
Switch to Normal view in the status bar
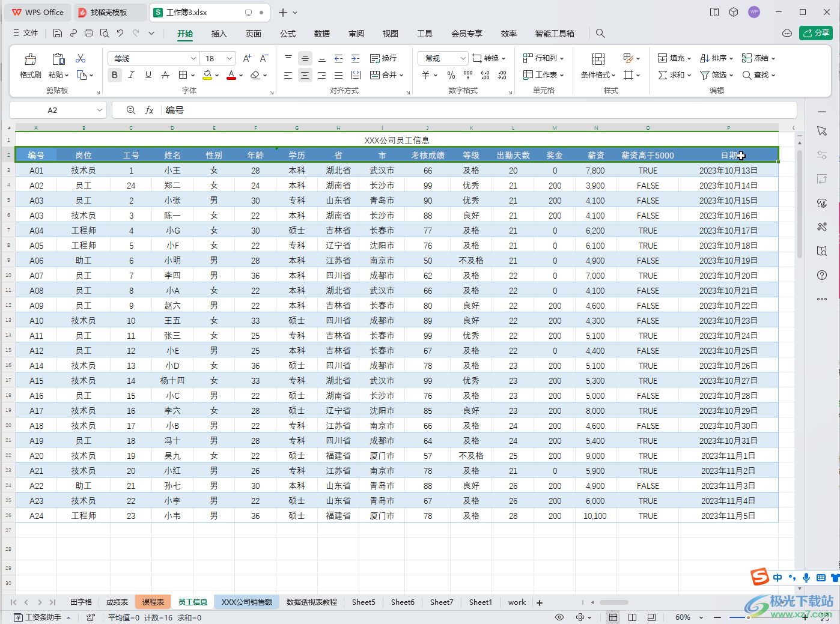(613, 617)
